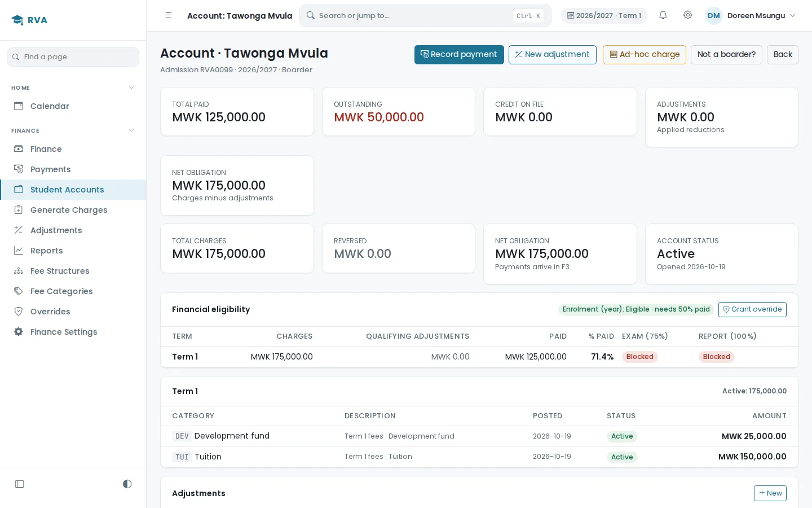Click the Overrides shield icon
812x508 pixels.
tap(19, 312)
